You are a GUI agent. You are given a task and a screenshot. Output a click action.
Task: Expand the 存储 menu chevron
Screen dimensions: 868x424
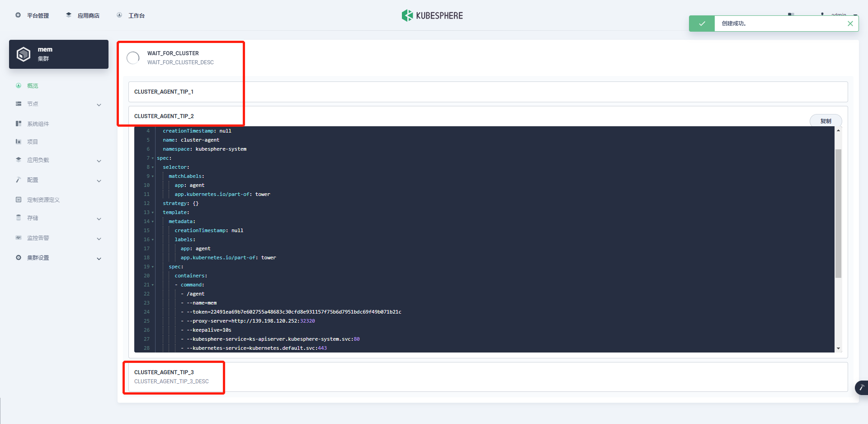(99, 219)
